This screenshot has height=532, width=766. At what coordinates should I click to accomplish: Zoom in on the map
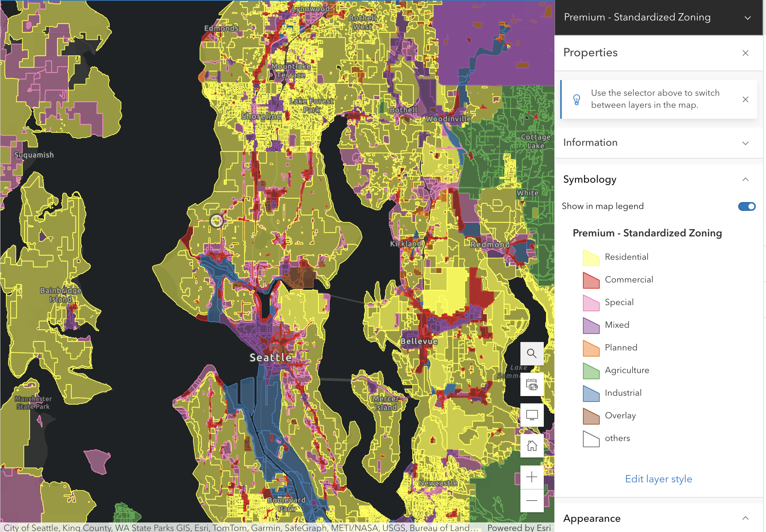532,476
